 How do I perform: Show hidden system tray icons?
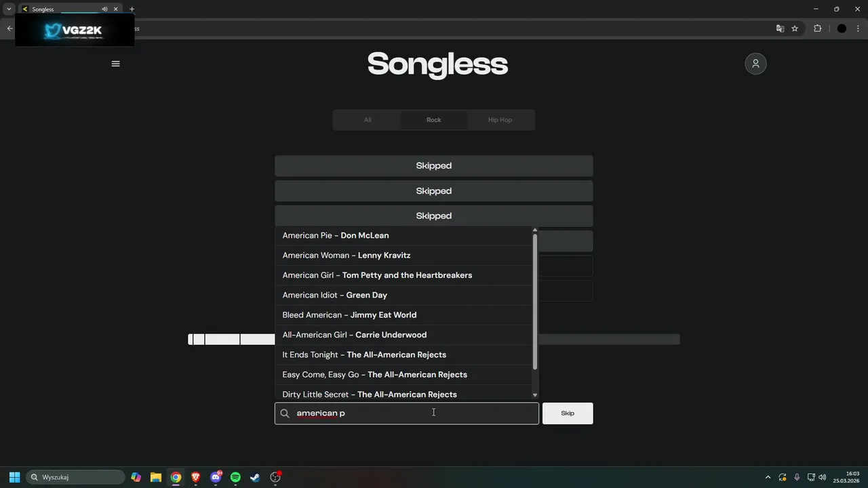[768, 477]
